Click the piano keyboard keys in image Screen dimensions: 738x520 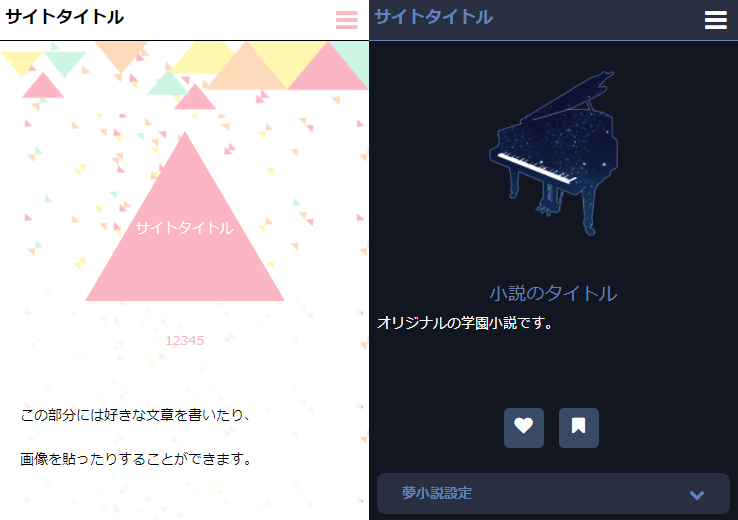pyautogui.click(x=537, y=168)
